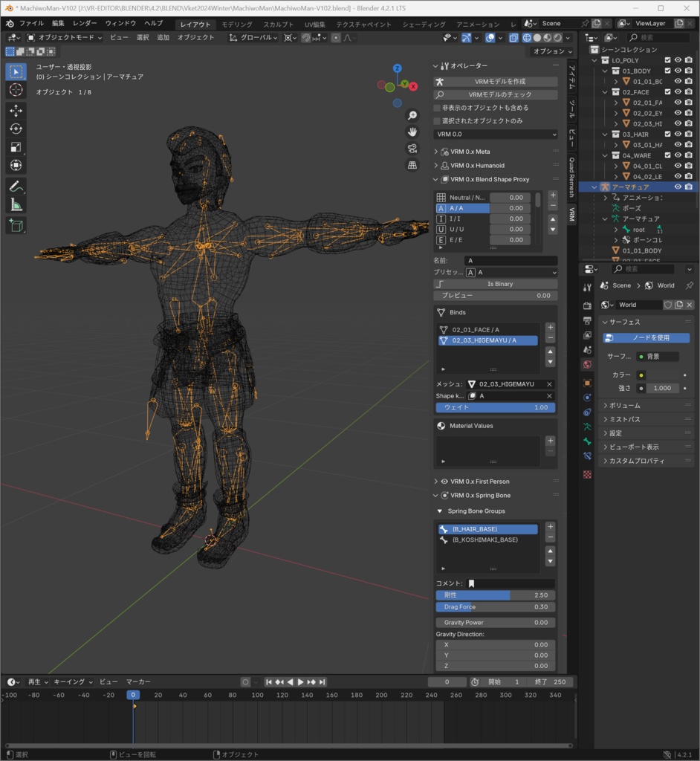
Task: Hide the アーマチュア object with its eye toggle
Action: (x=678, y=187)
